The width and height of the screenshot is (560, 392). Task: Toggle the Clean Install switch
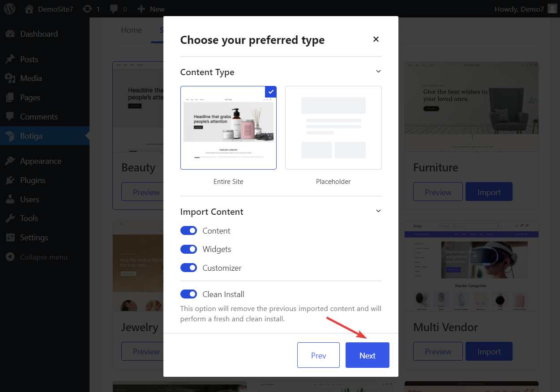(x=188, y=294)
